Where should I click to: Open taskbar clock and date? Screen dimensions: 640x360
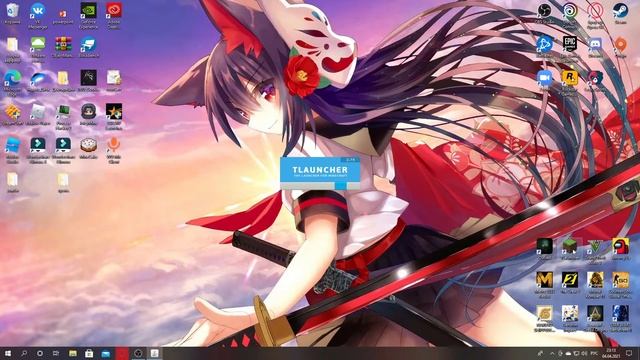[611, 353]
